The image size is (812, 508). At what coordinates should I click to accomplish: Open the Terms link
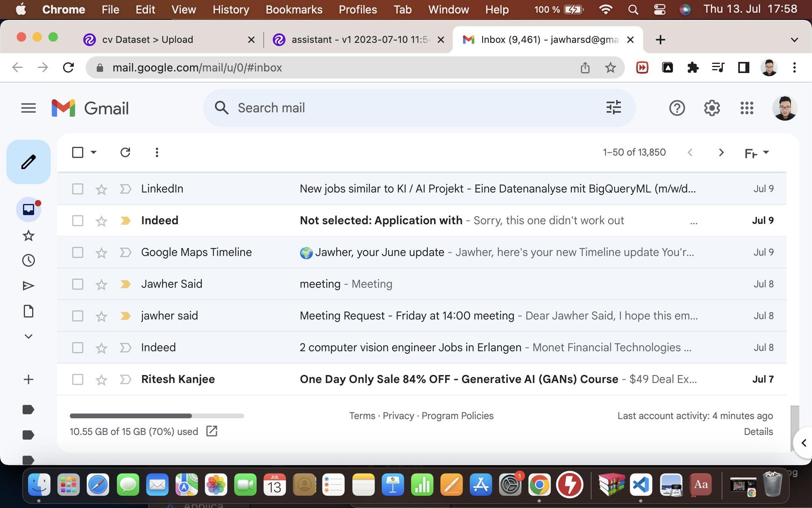(x=362, y=416)
